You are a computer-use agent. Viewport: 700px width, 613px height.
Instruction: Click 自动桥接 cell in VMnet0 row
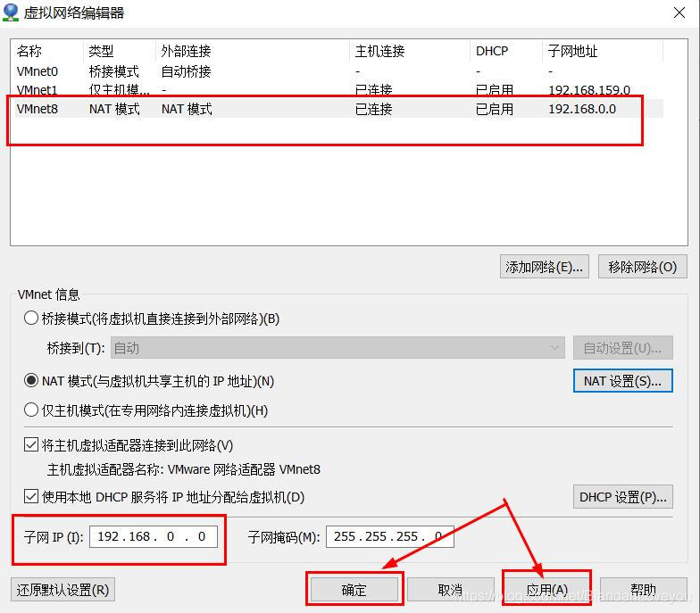click(x=186, y=71)
